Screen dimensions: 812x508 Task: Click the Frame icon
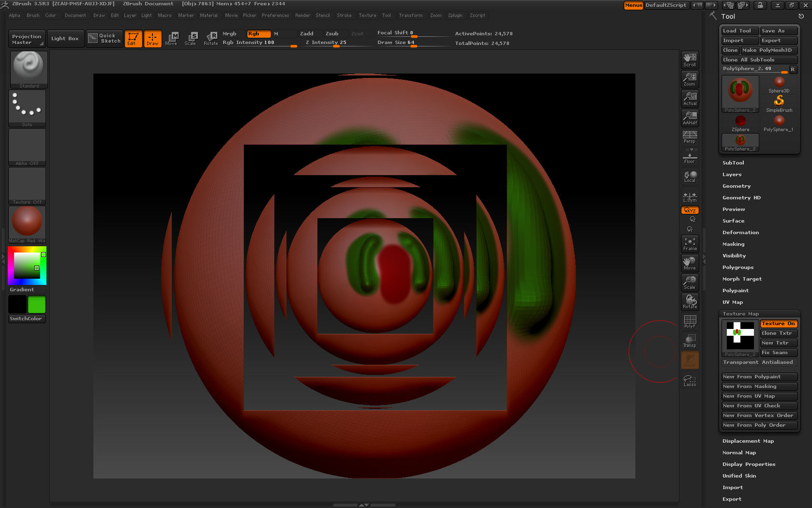pos(690,243)
